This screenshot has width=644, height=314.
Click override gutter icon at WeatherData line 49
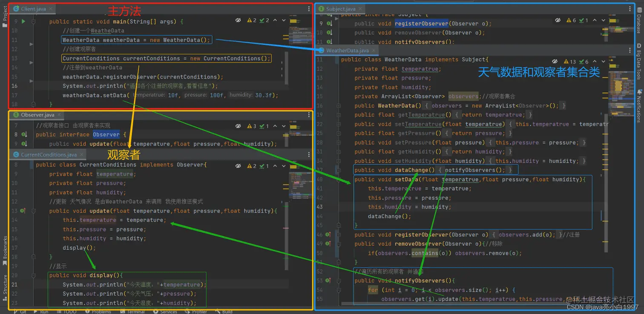(x=328, y=244)
